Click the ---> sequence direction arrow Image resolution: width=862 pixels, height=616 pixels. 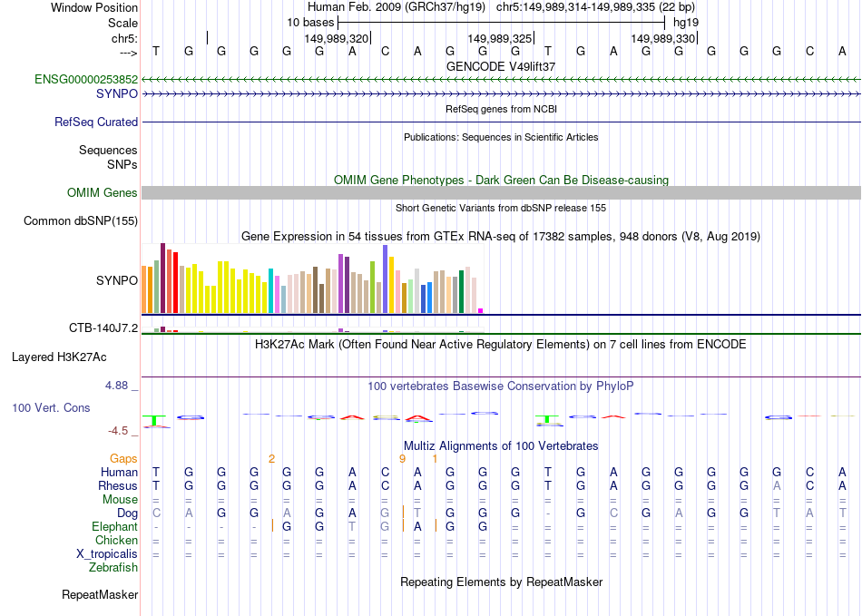[x=129, y=53]
